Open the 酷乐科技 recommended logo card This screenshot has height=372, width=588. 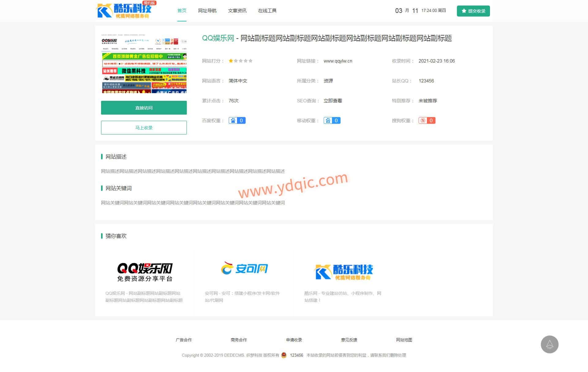point(344,272)
